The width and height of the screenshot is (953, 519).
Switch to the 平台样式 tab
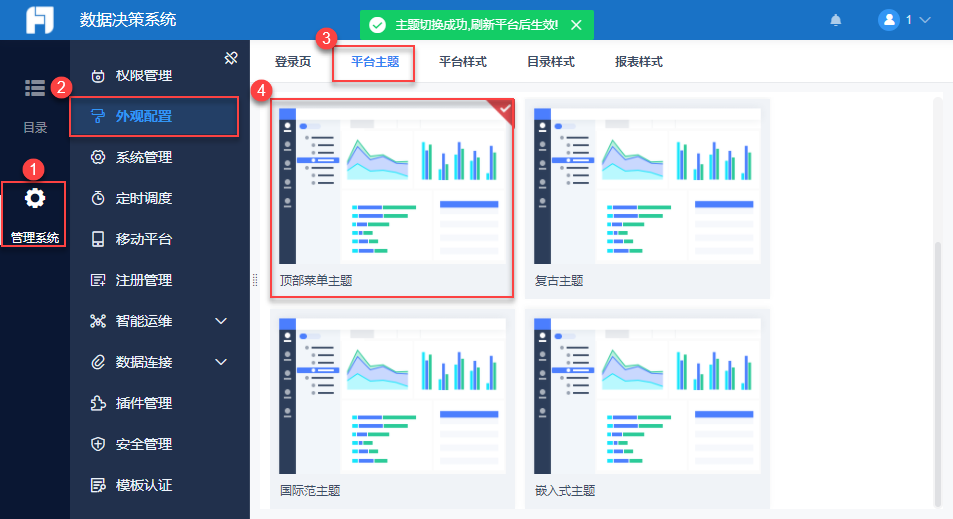pos(463,61)
